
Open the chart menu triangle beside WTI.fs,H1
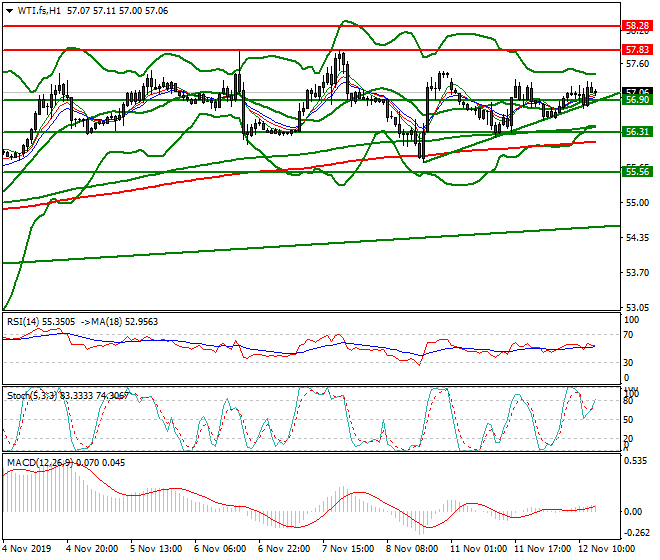click(9, 11)
